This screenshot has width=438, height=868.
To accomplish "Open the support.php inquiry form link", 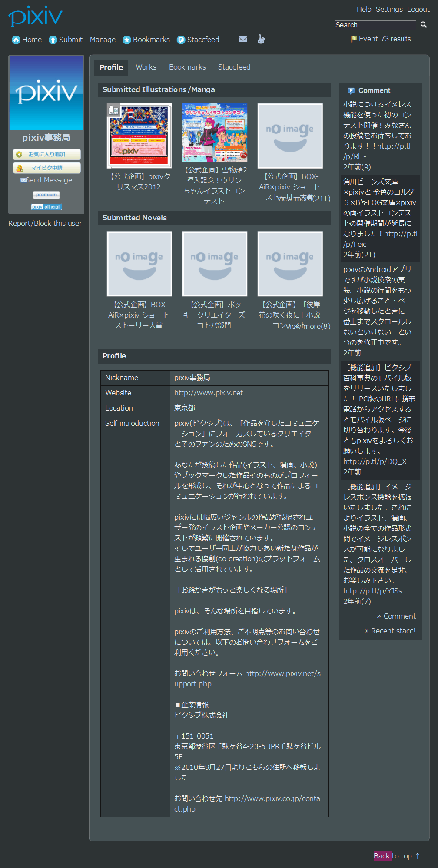I will [x=247, y=679].
